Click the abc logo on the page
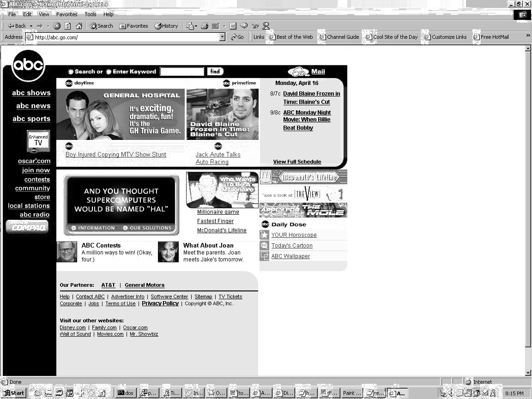 tap(28, 66)
